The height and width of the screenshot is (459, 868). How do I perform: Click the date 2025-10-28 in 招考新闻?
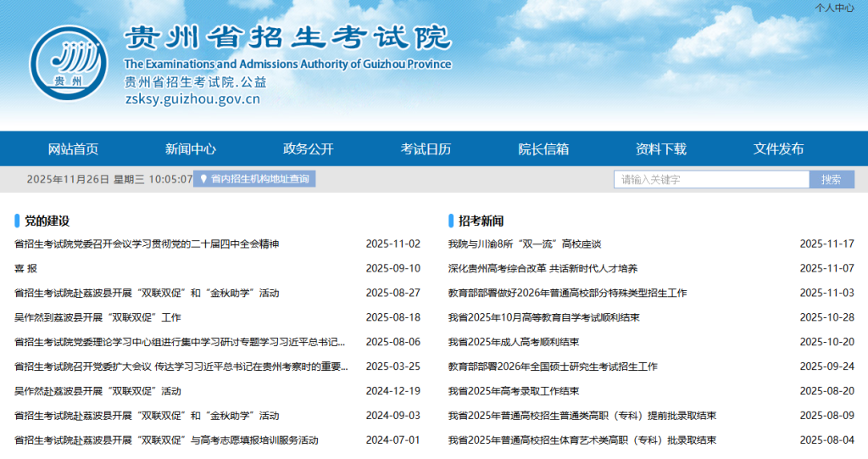coord(827,317)
